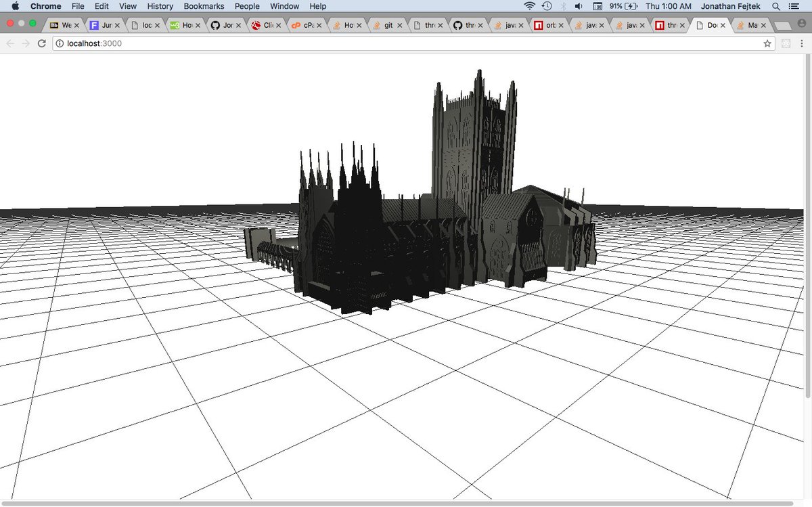The height and width of the screenshot is (507, 812).
Task: Open the Edit menu
Action: click(101, 6)
